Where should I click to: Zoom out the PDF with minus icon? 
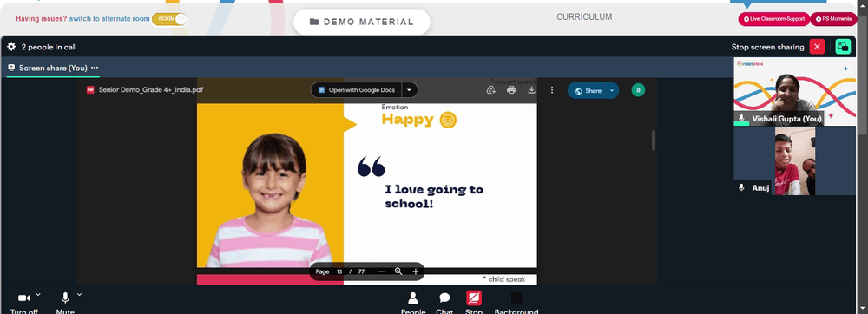[381, 271]
